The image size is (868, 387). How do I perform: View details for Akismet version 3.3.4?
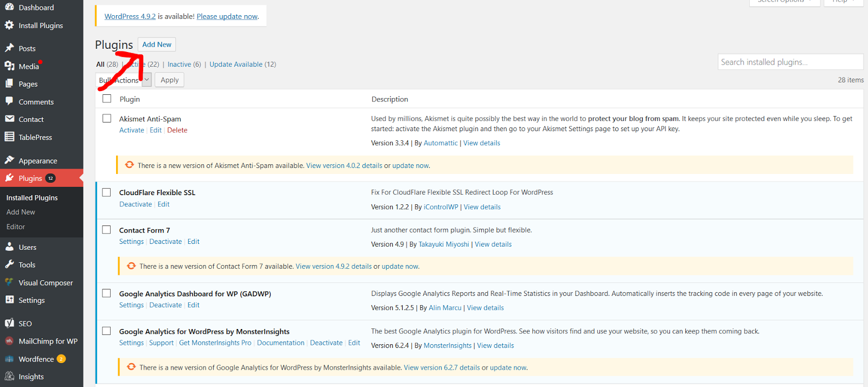click(482, 143)
